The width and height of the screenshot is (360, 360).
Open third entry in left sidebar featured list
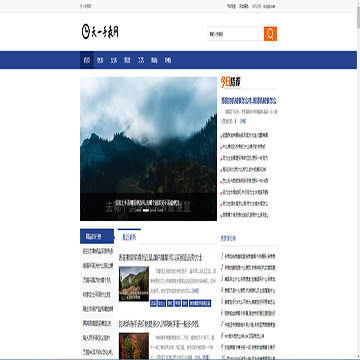tap(98, 280)
